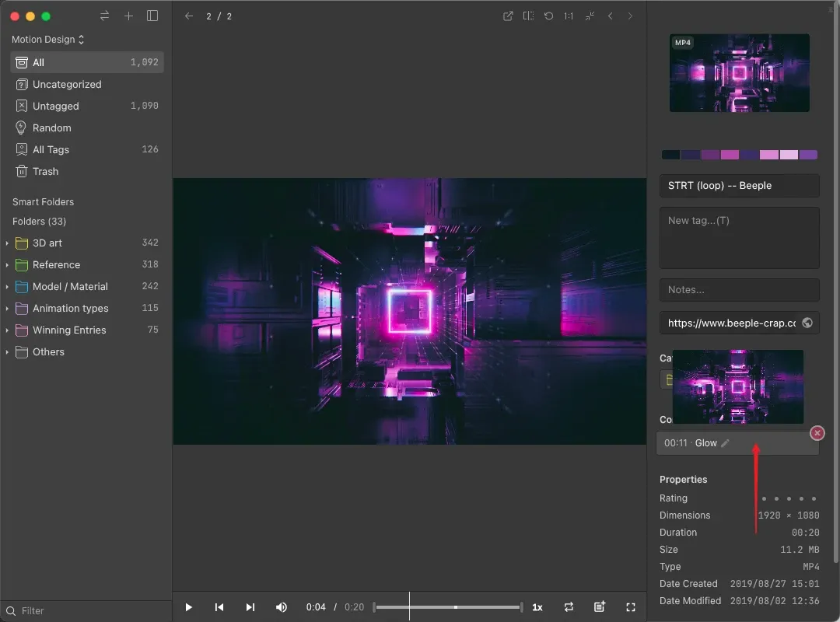This screenshot has width=840, height=622.
Task: Click the video progress timeline
Action: (x=448, y=607)
